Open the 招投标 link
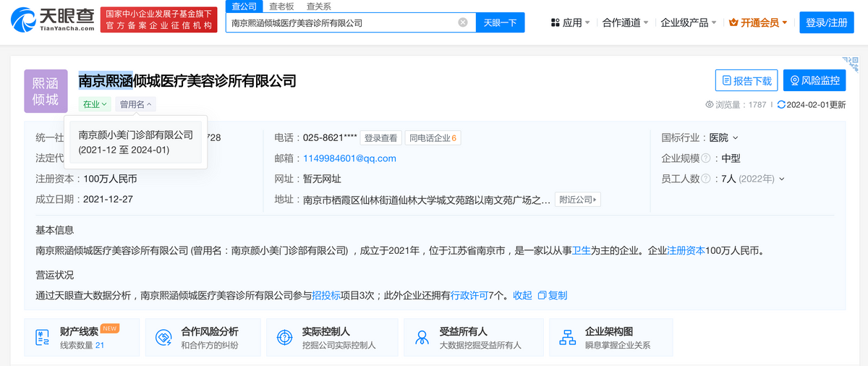The height and width of the screenshot is (366, 868). click(x=326, y=295)
